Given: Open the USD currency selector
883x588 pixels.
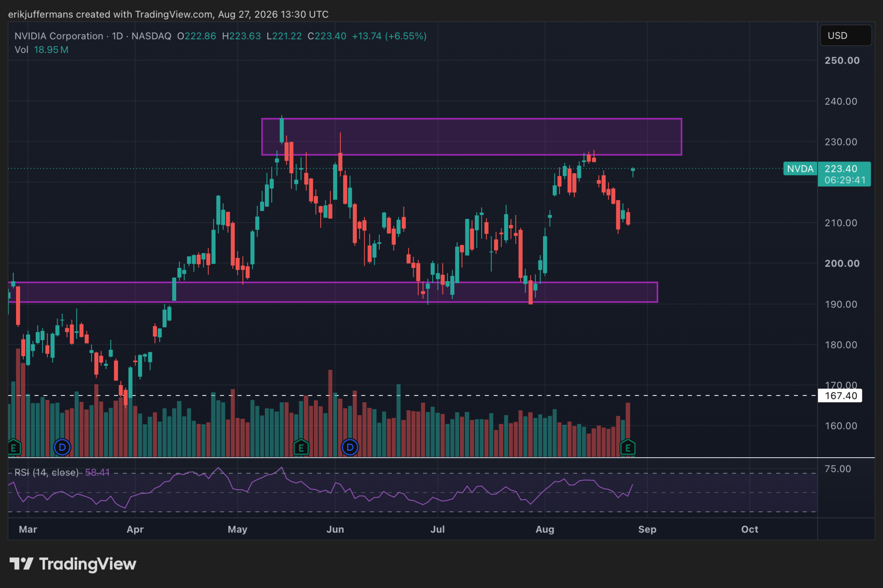Looking at the screenshot, I should point(845,36).
